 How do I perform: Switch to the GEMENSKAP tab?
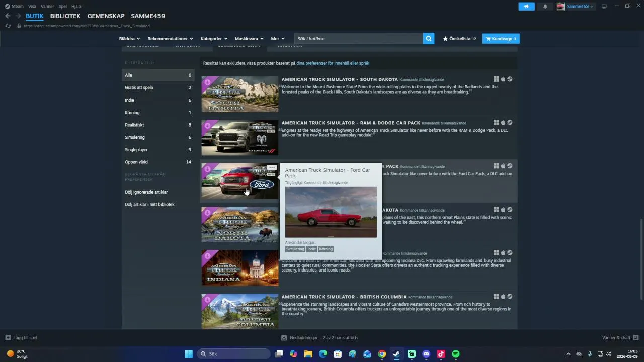(x=106, y=16)
